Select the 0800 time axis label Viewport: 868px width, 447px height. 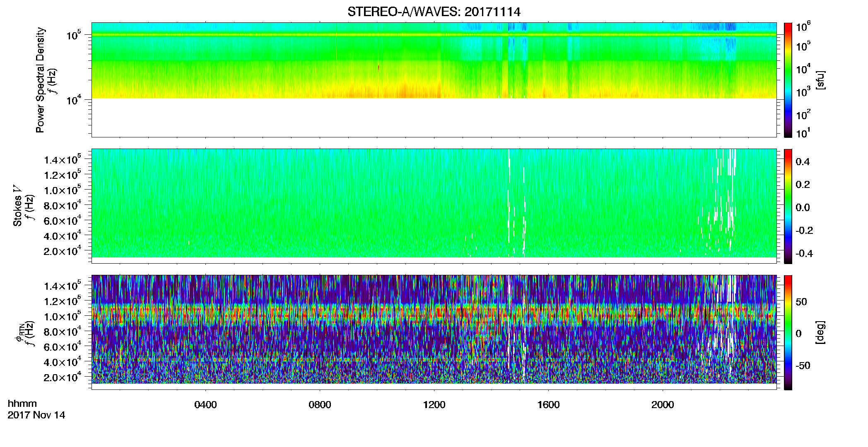[320, 405]
